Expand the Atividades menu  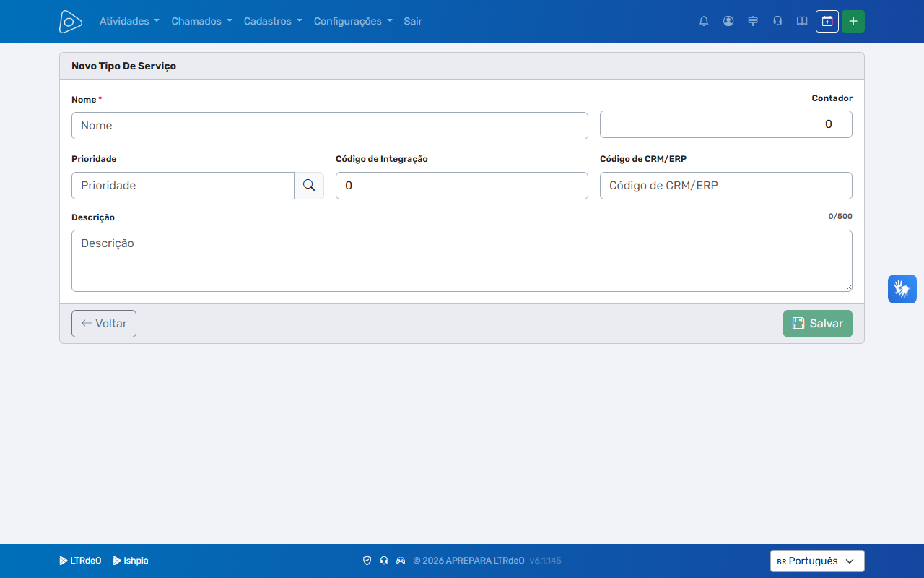[129, 21]
